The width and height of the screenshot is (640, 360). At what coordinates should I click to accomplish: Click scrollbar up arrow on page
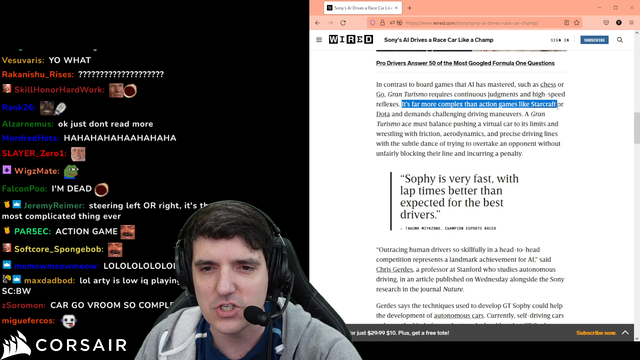[637, 33]
